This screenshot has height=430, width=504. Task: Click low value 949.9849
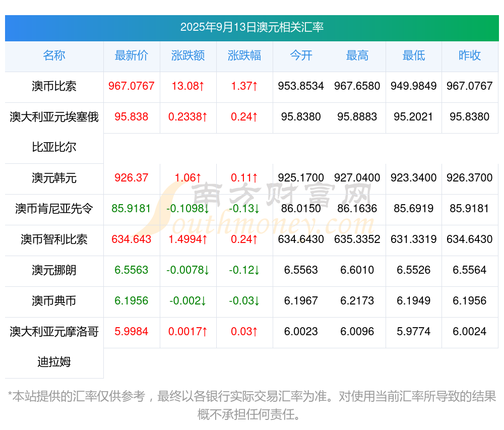pos(414,86)
